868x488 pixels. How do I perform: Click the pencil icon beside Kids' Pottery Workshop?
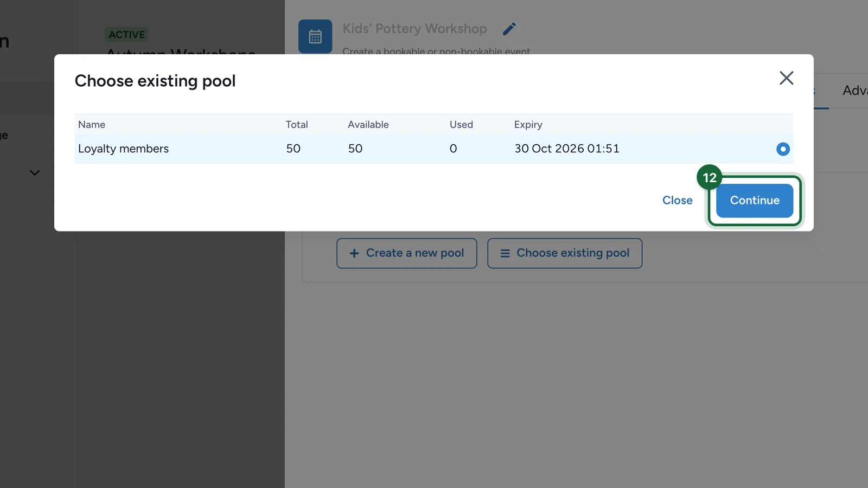(509, 29)
